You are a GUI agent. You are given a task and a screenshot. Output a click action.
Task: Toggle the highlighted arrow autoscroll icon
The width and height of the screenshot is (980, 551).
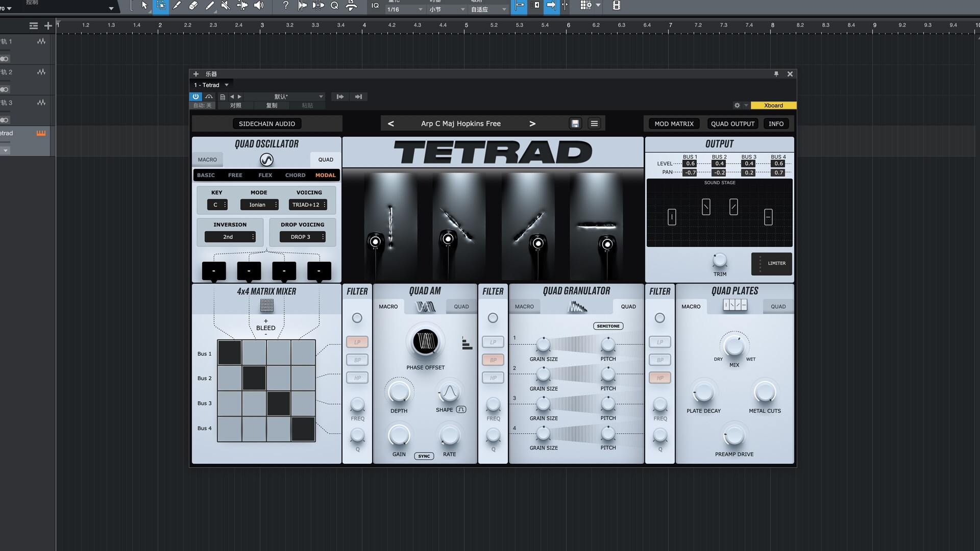pyautogui.click(x=551, y=5)
